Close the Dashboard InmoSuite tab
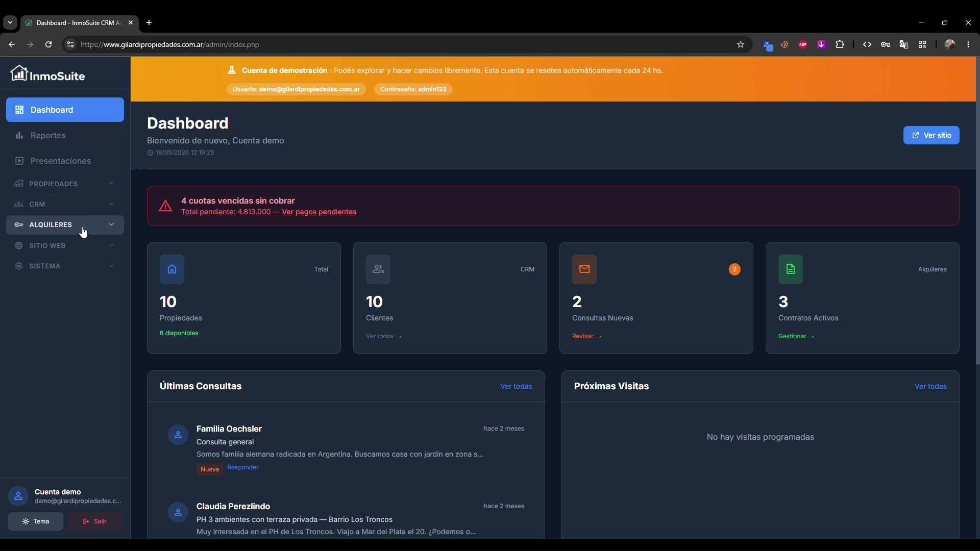Viewport: 980px width, 551px height. pyautogui.click(x=131, y=22)
